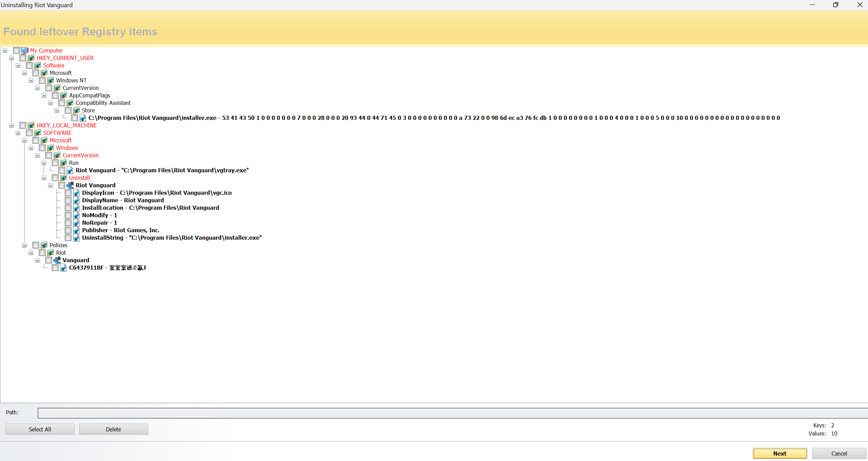
Task: Collapse the HKEY_LOCAL_MACHINE branch
Action: tap(11, 125)
